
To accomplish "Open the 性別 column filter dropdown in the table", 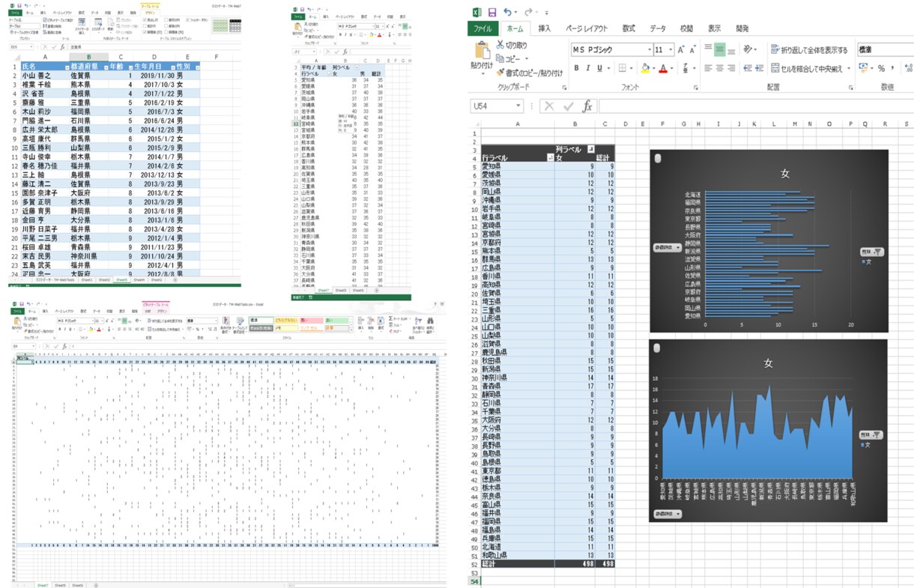I will tap(196, 67).
